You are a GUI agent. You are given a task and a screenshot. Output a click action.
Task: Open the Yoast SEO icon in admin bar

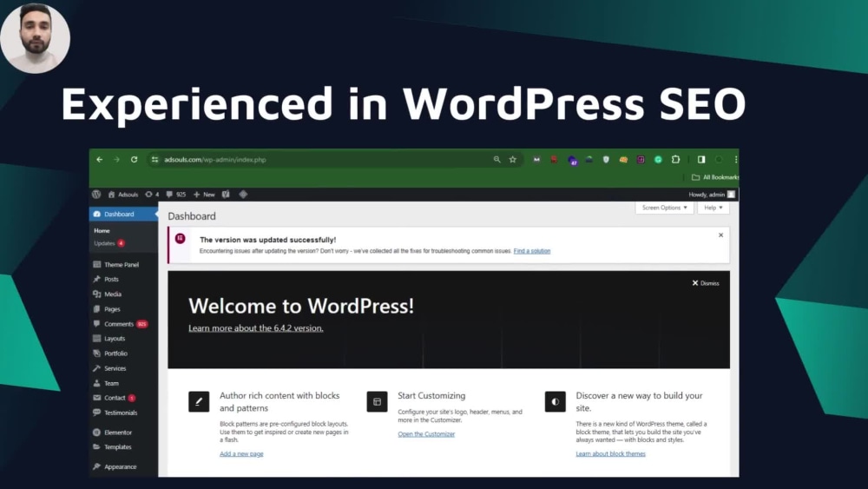pos(226,195)
